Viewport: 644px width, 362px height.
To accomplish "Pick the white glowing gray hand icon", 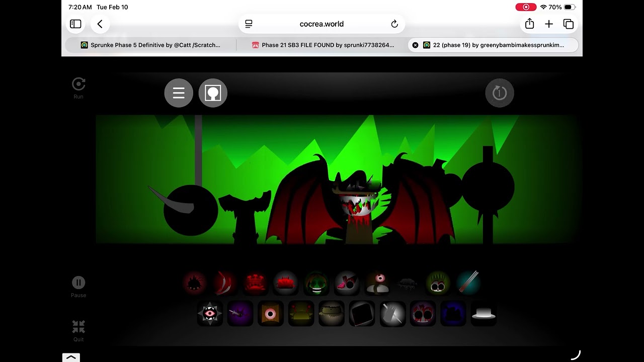I will point(392,314).
